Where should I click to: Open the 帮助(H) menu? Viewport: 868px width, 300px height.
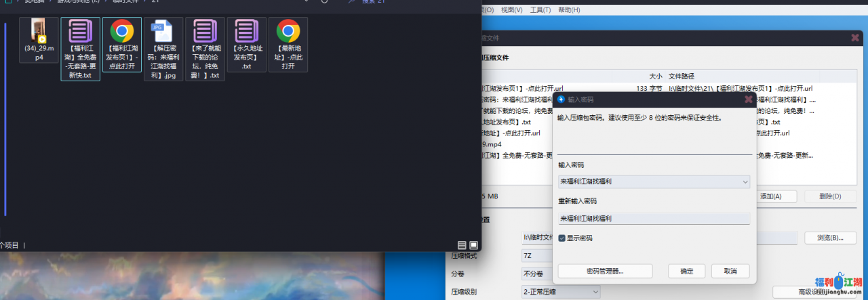click(569, 10)
